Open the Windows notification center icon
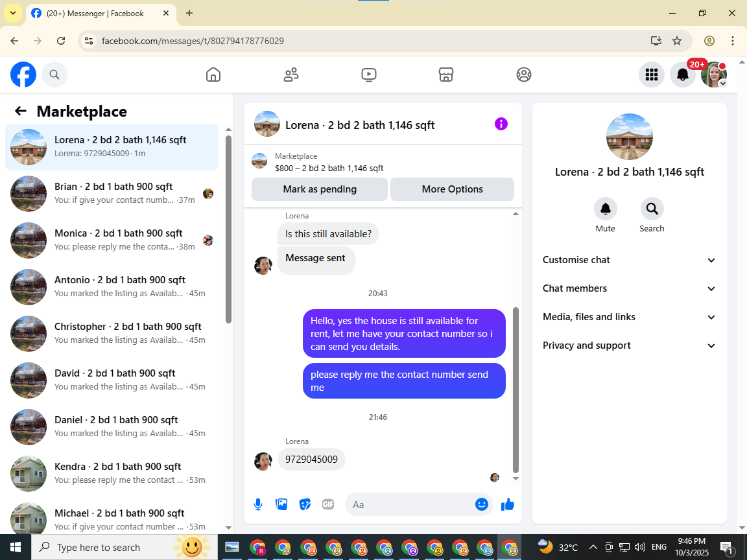 pyautogui.click(x=726, y=547)
